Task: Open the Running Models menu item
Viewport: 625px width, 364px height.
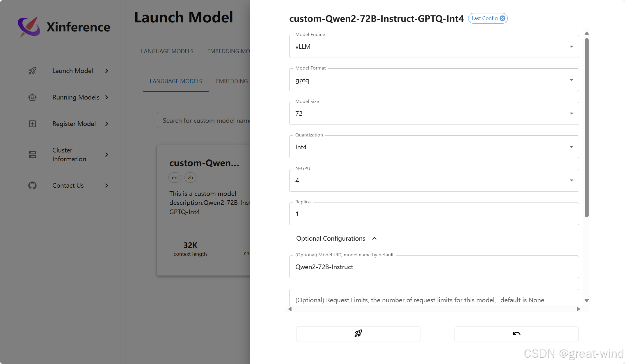Action: (x=76, y=97)
